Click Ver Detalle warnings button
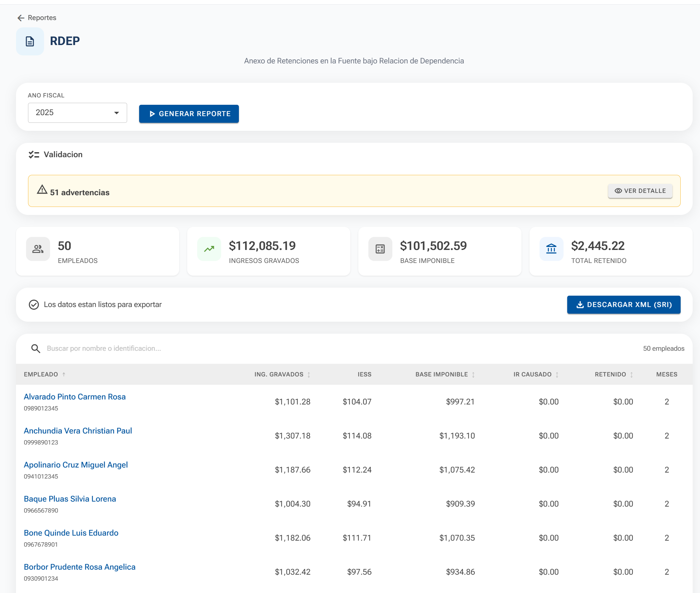Image resolution: width=700 pixels, height=593 pixels. pos(640,191)
